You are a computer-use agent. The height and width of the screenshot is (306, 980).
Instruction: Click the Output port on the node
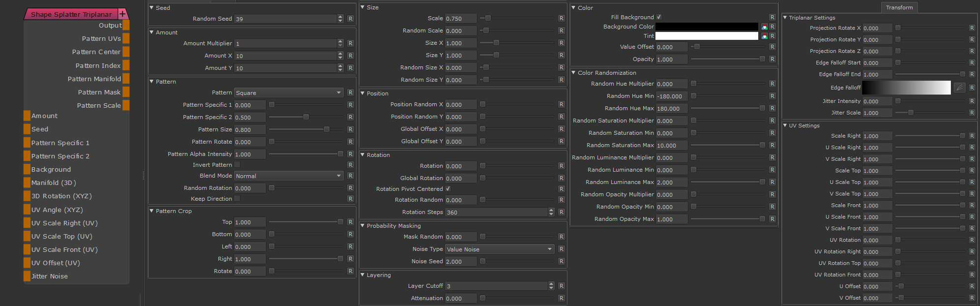126,26
